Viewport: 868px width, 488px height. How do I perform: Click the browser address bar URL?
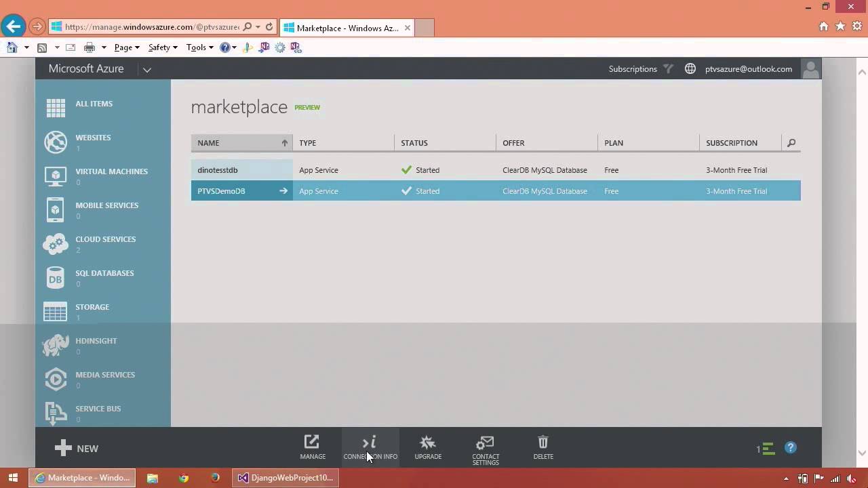[151, 27]
